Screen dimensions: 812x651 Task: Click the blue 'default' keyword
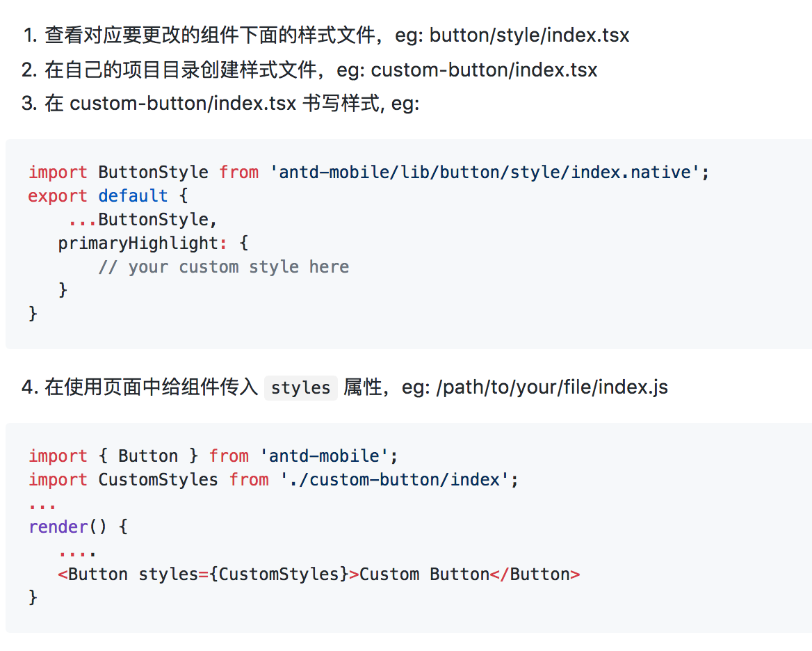(x=133, y=195)
